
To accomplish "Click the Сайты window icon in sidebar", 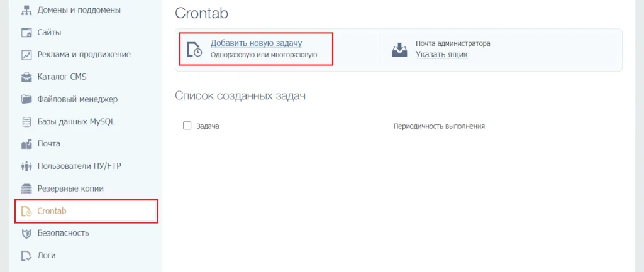I will coord(26,33).
